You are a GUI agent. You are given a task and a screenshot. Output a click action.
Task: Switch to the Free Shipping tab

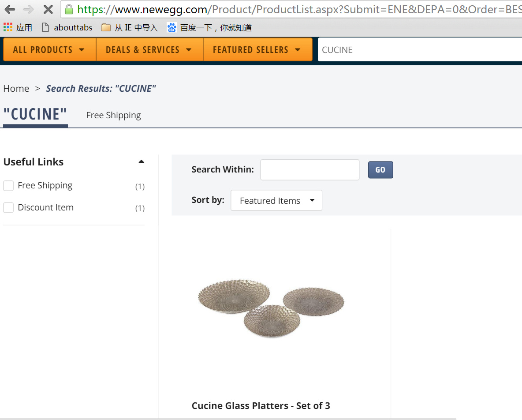113,115
